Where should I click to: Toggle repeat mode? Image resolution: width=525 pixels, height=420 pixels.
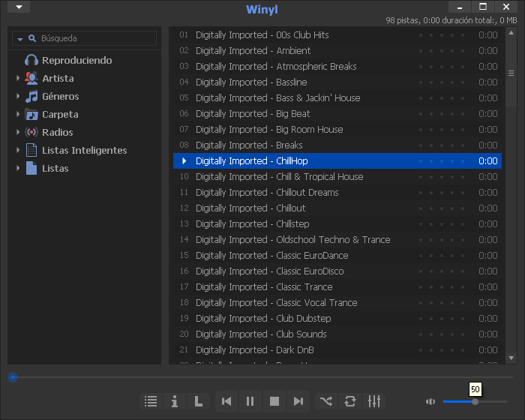[350, 401]
